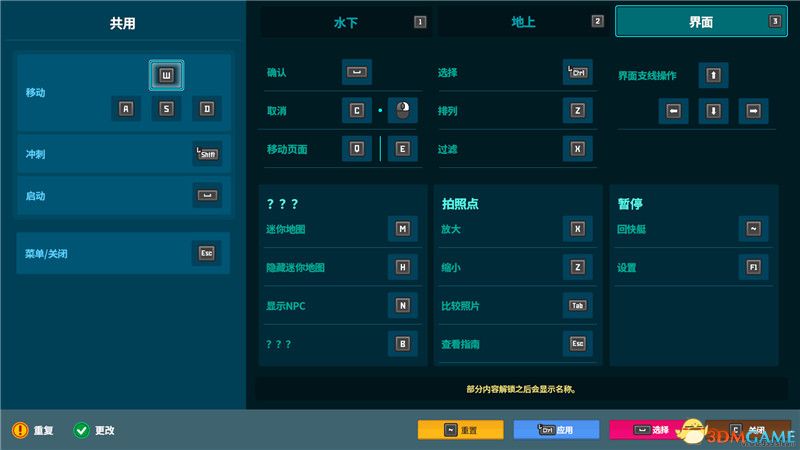This screenshot has height=450, width=800.
Task: Switch to the 水下 tab
Action: [x=346, y=22]
